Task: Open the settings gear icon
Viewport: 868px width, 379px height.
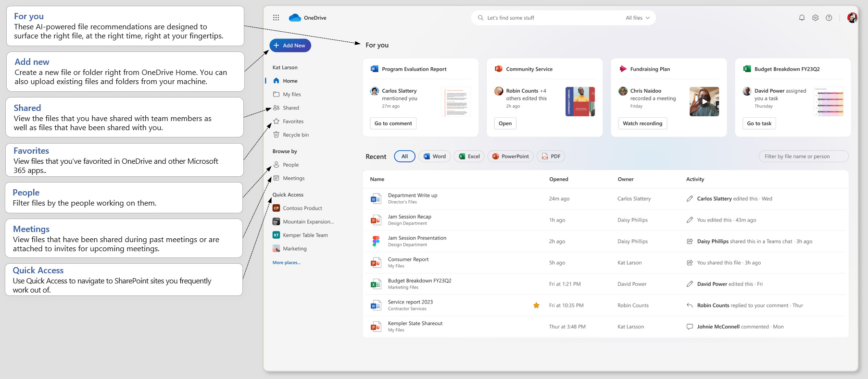Action: [x=815, y=18]
